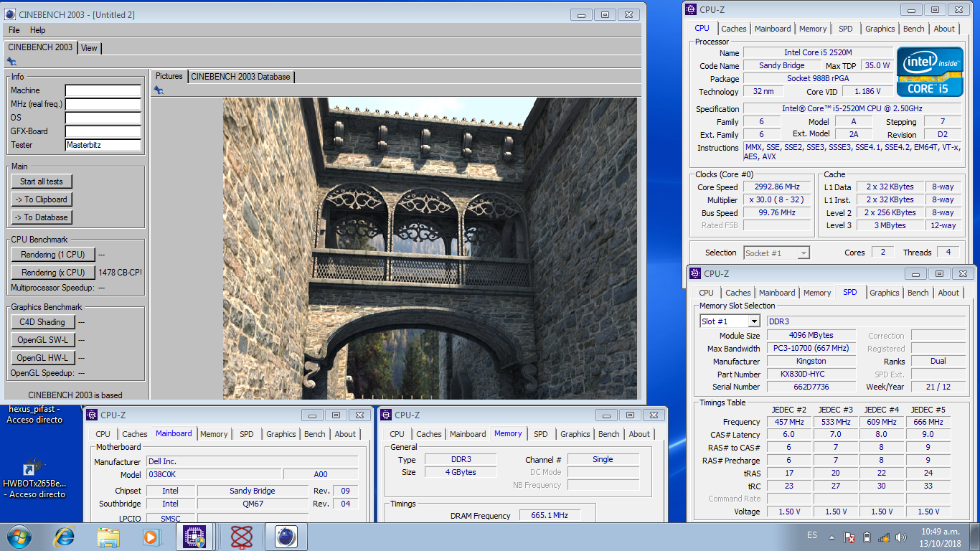
Task: Start the Rendering (1 CPU) benchmark
Action: tap(53, 255)
